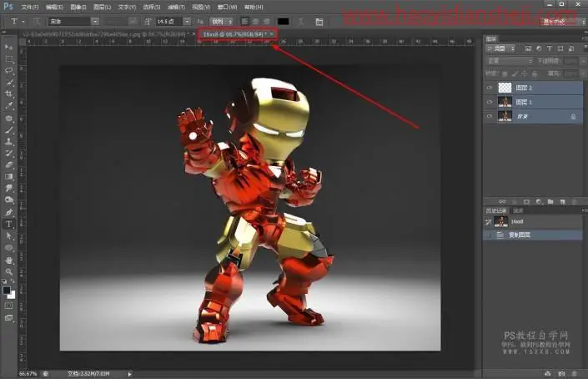Select the Dodge tool
The image size is (588, 379).
click(x=9, y=200)
